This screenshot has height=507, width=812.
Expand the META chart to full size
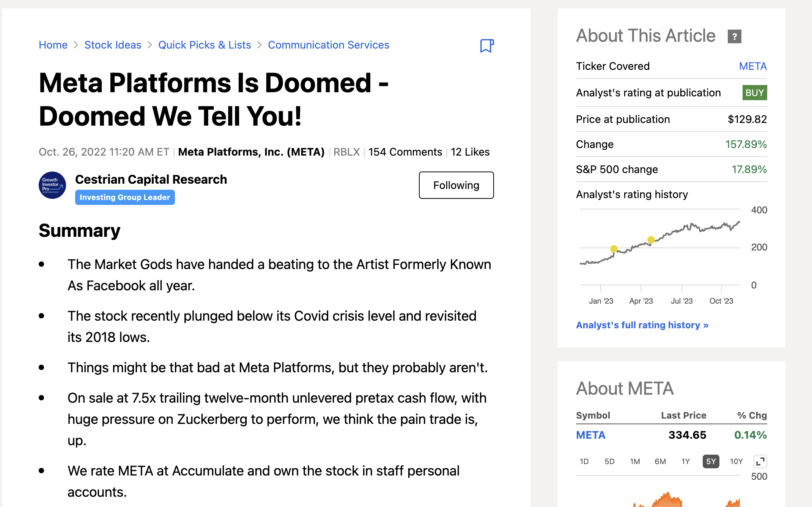760,461
